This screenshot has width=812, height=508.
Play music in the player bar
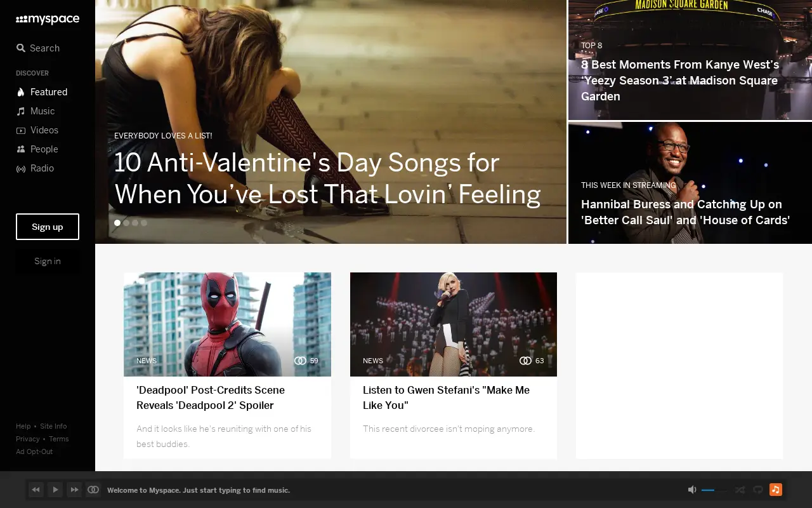click(x=55, y=490)
